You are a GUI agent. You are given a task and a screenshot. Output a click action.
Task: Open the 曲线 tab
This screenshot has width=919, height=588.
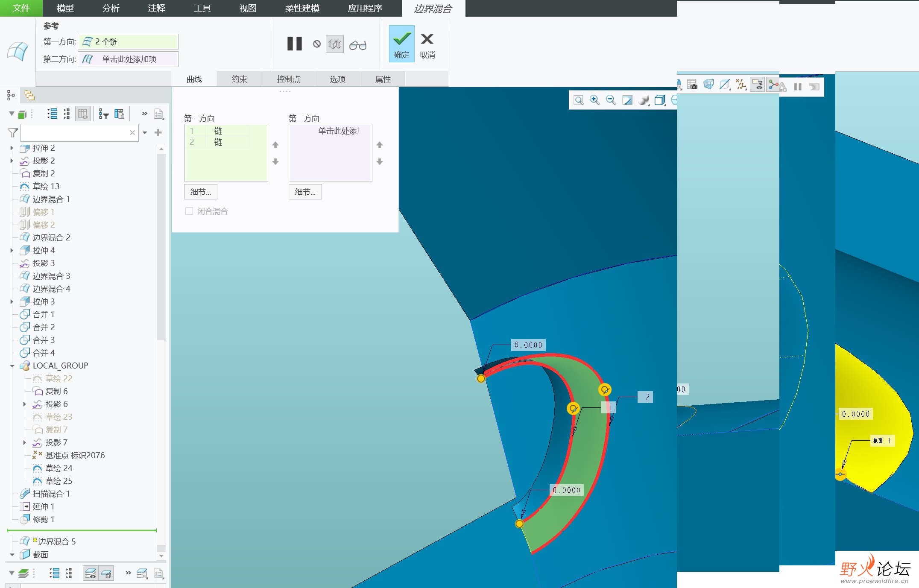(x=194, y=79)
